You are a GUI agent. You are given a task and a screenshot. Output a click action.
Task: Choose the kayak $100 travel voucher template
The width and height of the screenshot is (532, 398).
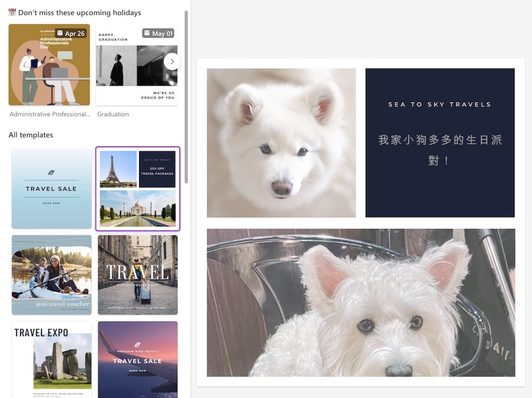[52, 275]
